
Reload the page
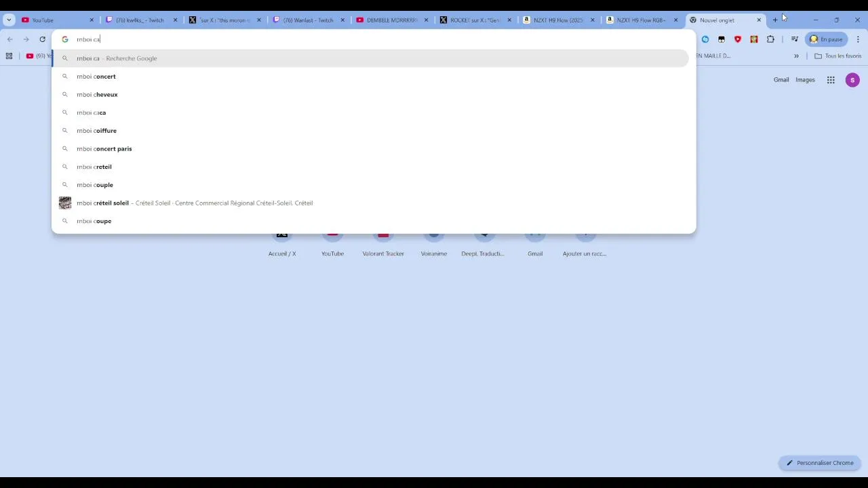click(42, 39)
